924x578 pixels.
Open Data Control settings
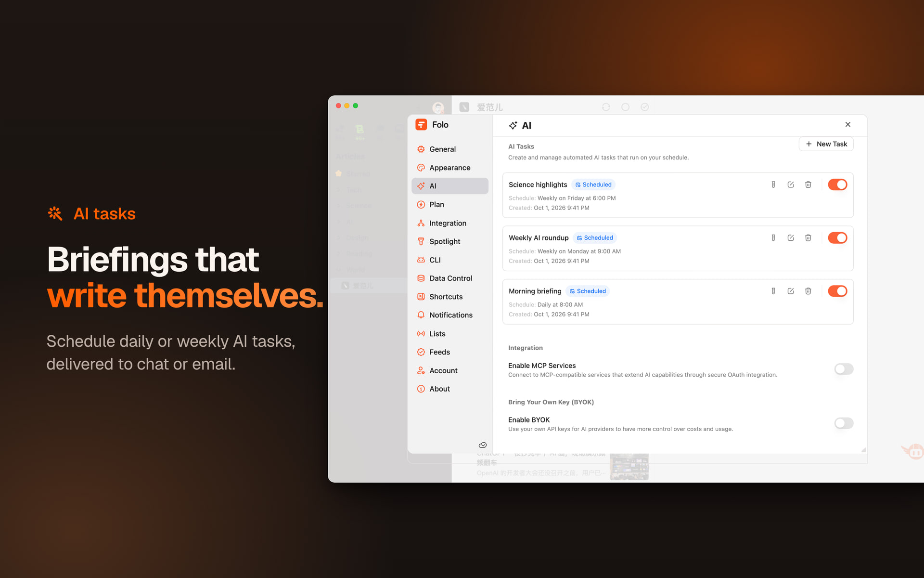tap(449, 278)
